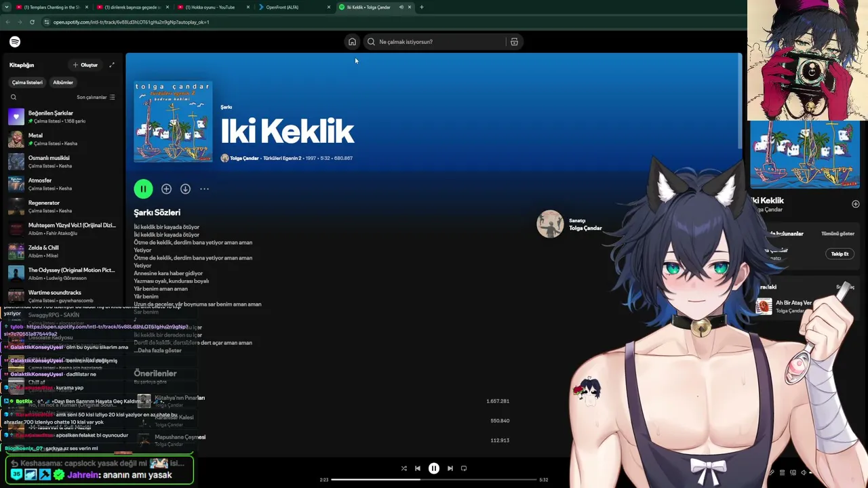Open the Muhteşem Yüzyıl Vol.1 album
The width and height of the screenshot is (868, 488).
[62, 229]
